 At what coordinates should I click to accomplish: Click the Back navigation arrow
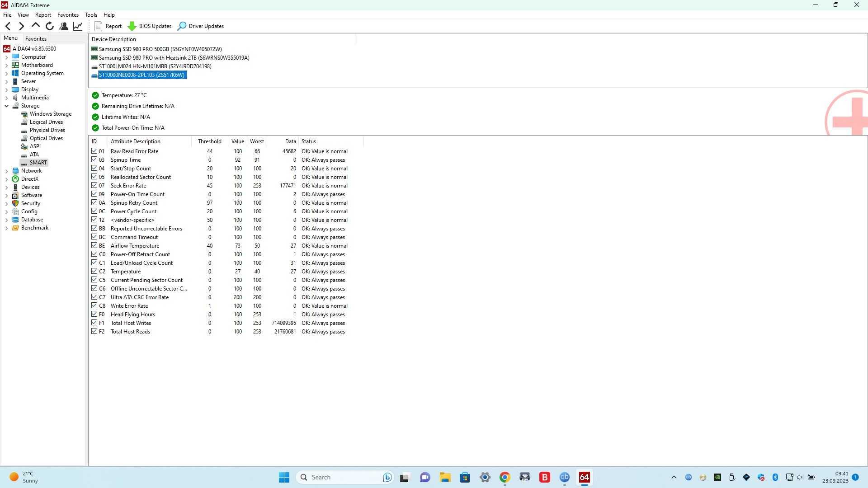8,26
